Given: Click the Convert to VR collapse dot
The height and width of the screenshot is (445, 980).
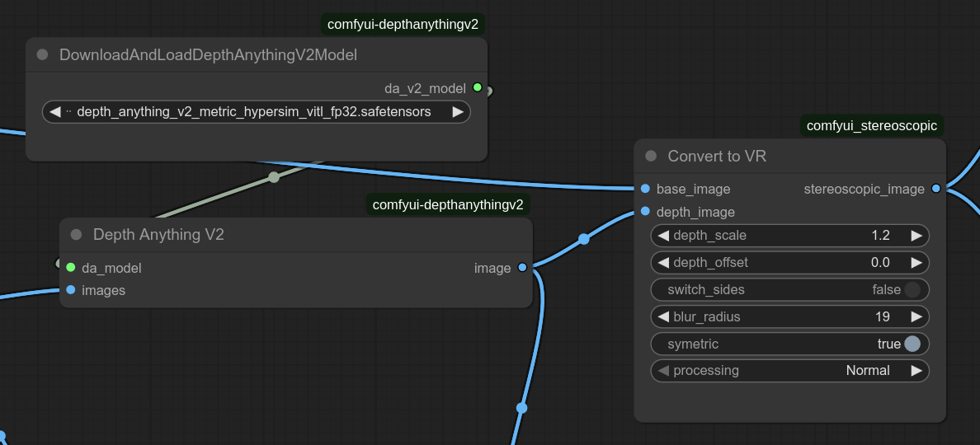Looking at the screenshot, I should point(651,156).
